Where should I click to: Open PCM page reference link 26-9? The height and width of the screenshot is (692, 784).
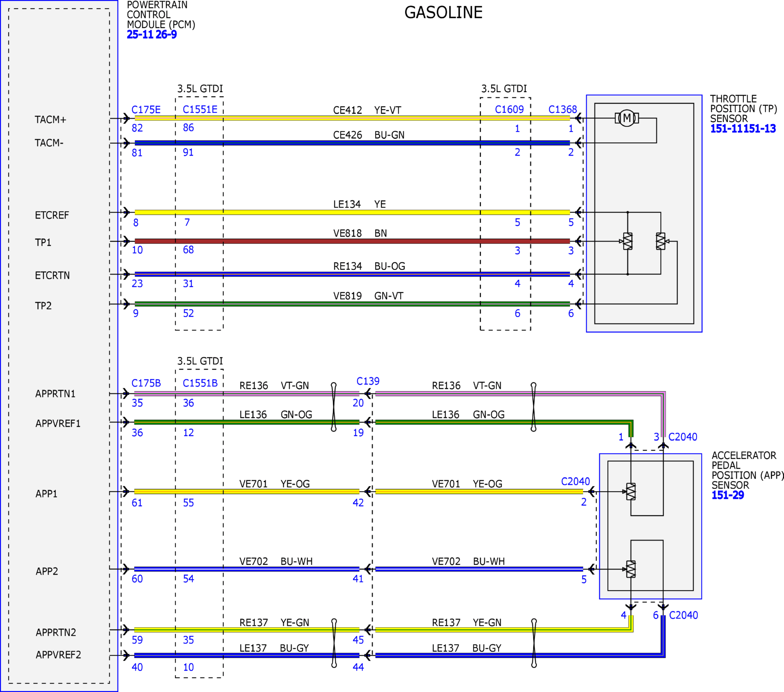coord(166,35)
